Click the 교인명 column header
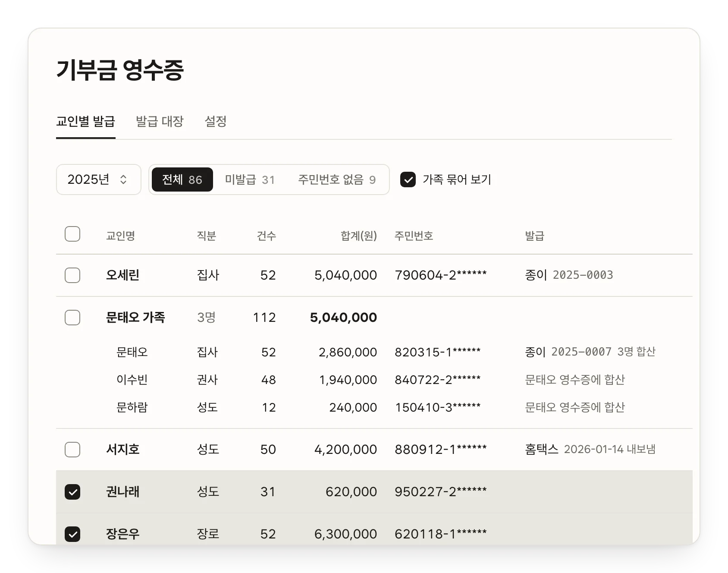 (120, 236)
